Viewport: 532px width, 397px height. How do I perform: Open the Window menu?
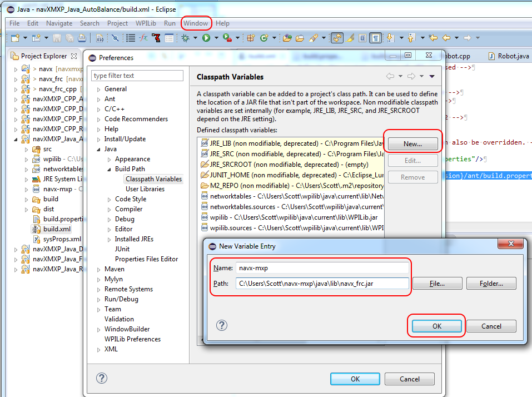[196, 23]
